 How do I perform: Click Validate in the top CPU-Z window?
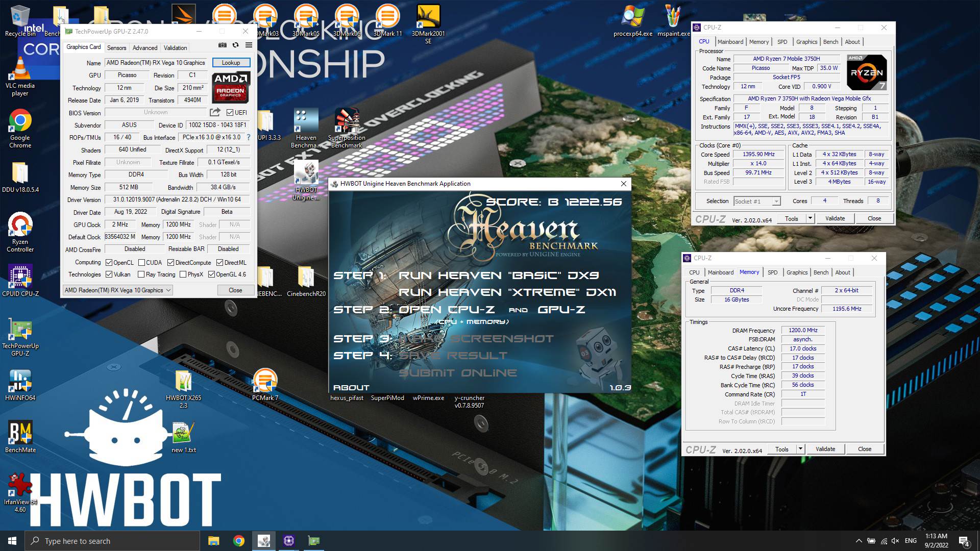(x=835, y=218)
